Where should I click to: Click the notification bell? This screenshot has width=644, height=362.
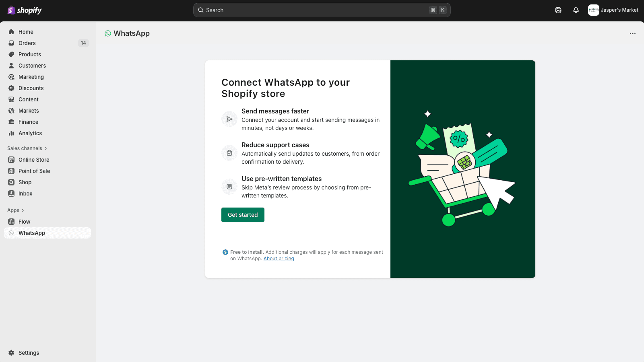pyautogui.click(x=576, y=10)
